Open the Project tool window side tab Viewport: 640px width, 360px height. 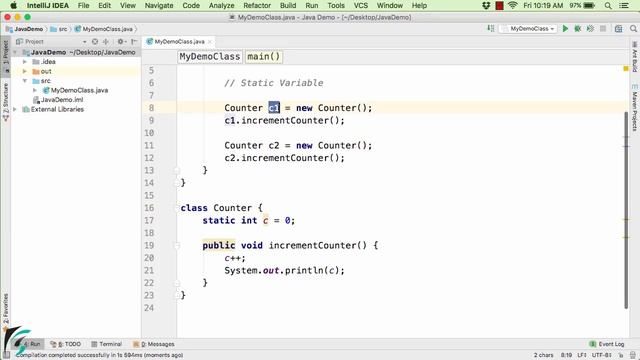(6, 56)
